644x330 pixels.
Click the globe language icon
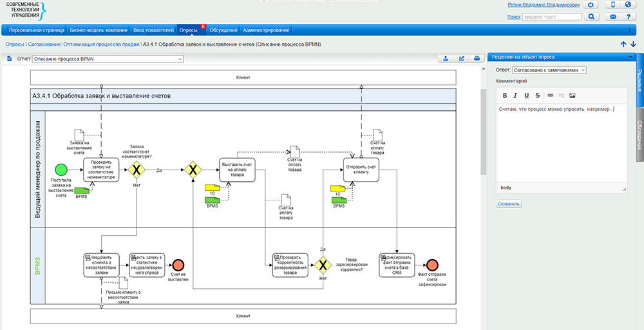pos(627,5)
